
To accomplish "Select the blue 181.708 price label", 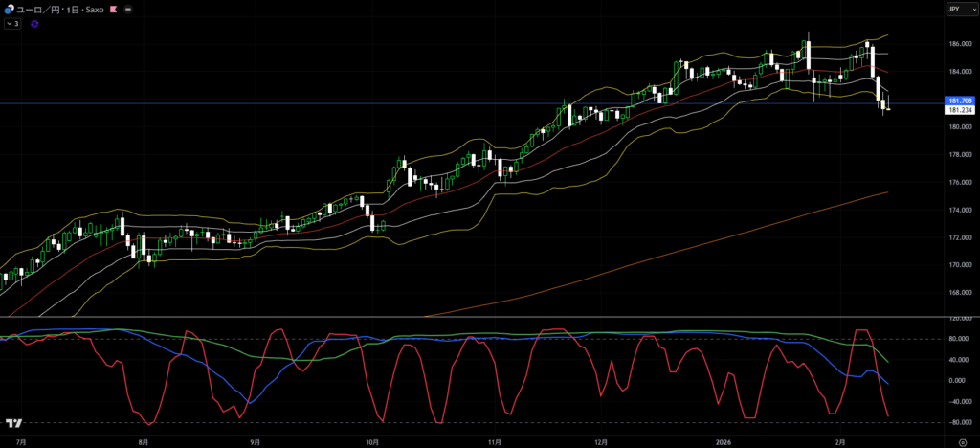I will pyautogui.click(x=959, y=101).
